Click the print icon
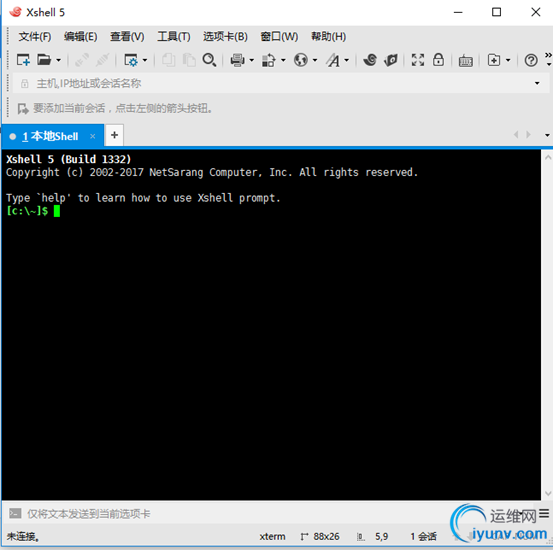This screenshot has width=553, height=550. [x=237, y=60]
